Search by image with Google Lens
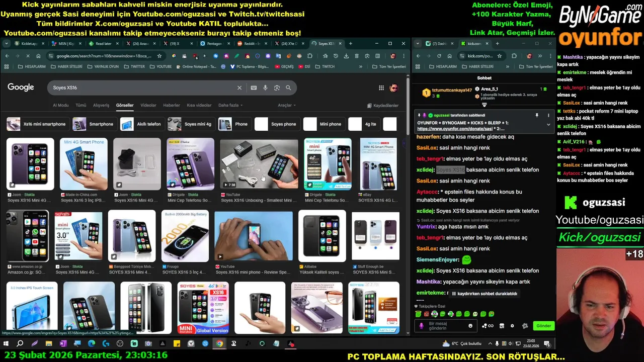This screenshot has width=644, height=362. [x=277, y=87]
